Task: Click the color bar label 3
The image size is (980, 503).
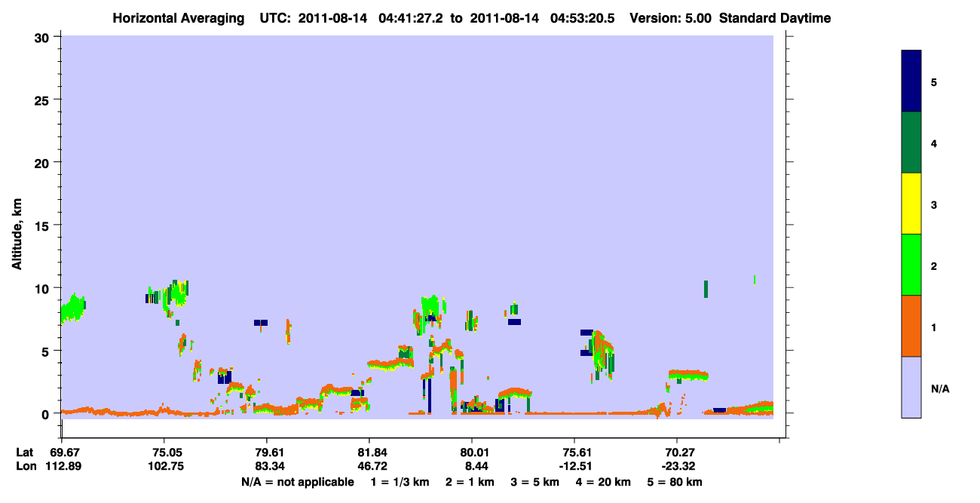Action: (x=933, y=204)
